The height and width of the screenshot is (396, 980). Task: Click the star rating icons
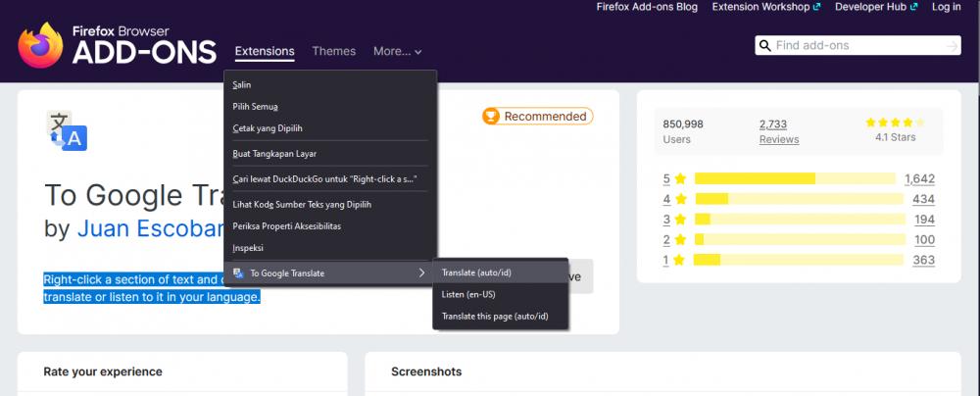[x=895, y=123]
